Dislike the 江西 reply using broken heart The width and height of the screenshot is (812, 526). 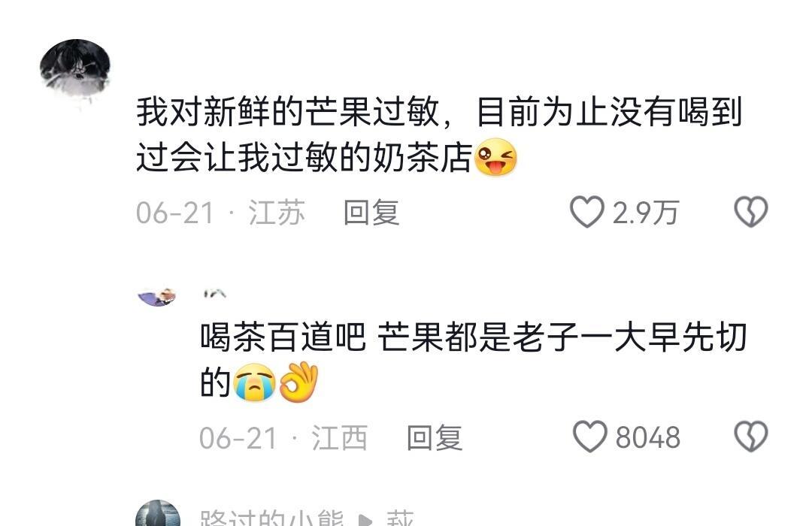[751, 437]
